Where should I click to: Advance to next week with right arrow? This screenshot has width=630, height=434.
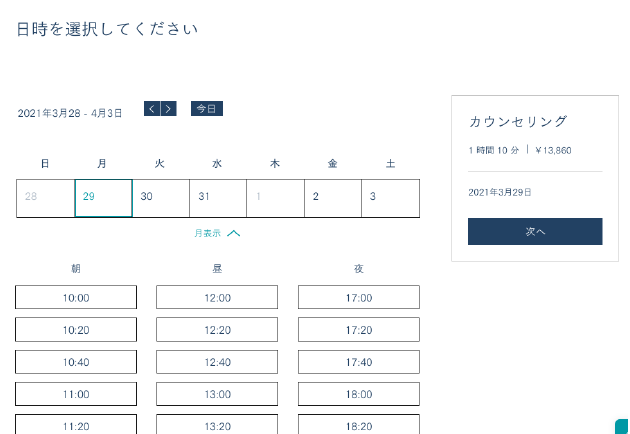[168, 109]
